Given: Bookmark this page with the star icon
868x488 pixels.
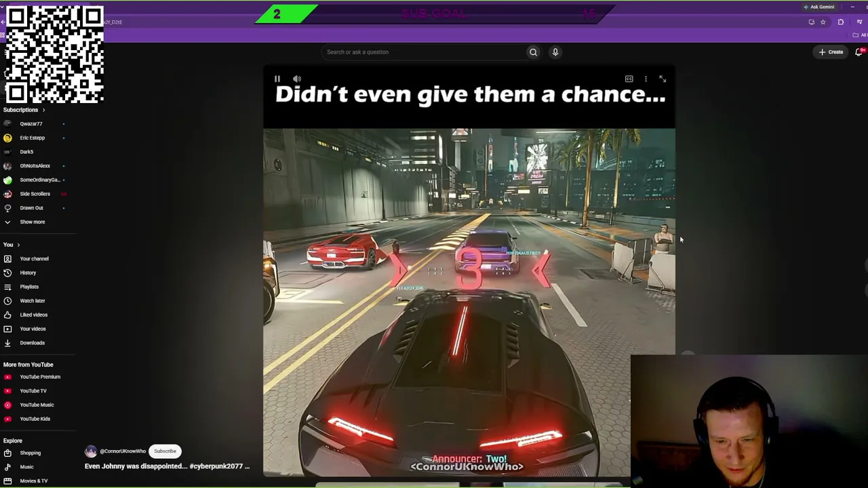Looking at the screenshot, I should 823,22.
